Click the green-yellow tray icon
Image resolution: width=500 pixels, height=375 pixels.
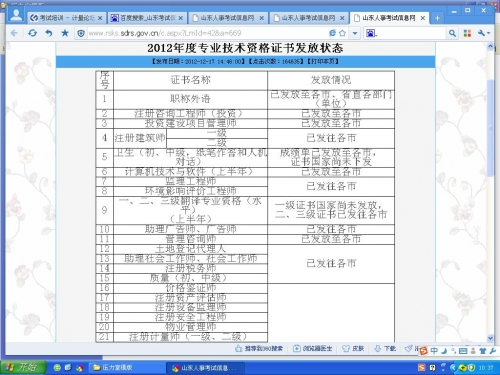click(462, 368)
